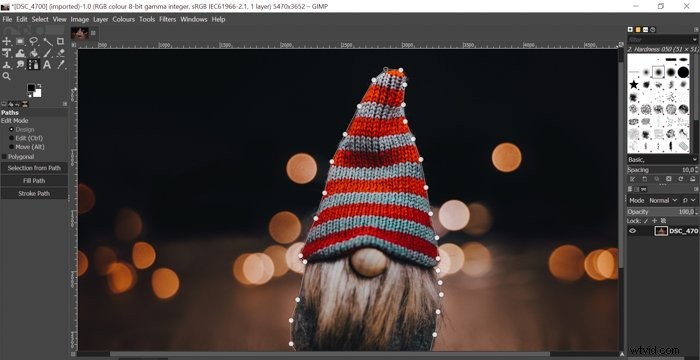Select the Warp Transform tool
The height and width of the screenshot is (360, 700).
pyautogui.click(x=20, y=53)
